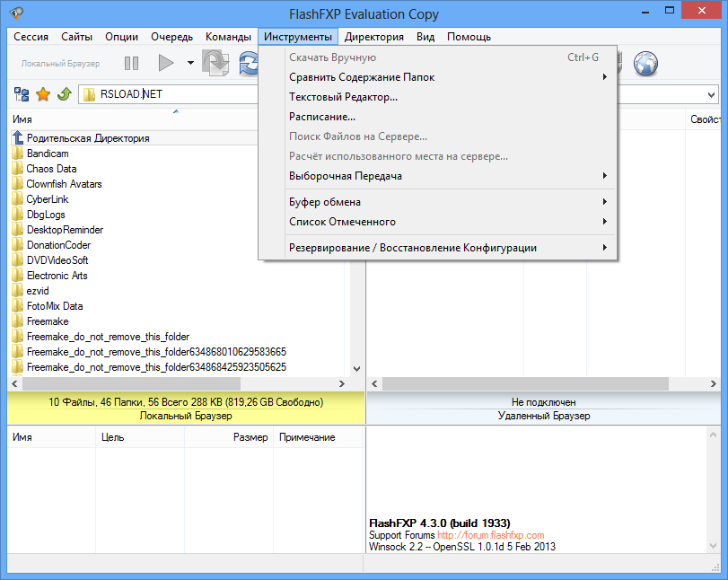Click the RSLOAD.NET local path field

click(168, 94)
